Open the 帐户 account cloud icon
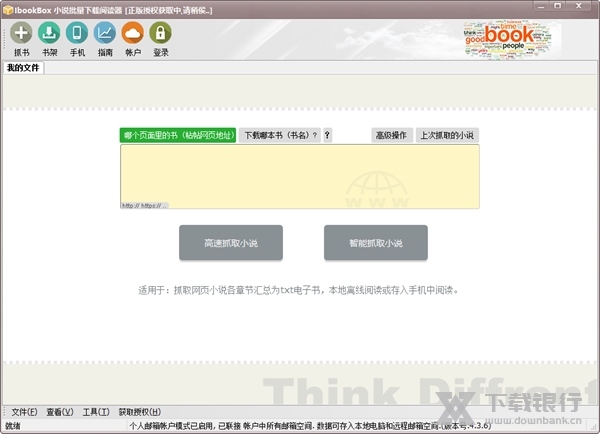This screenshot has width=600, height=434. coord(133,33)
